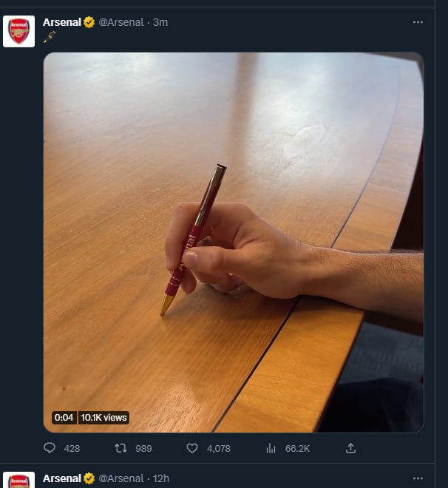Click the @Arsenal handle on the 3m tweet

121,22
